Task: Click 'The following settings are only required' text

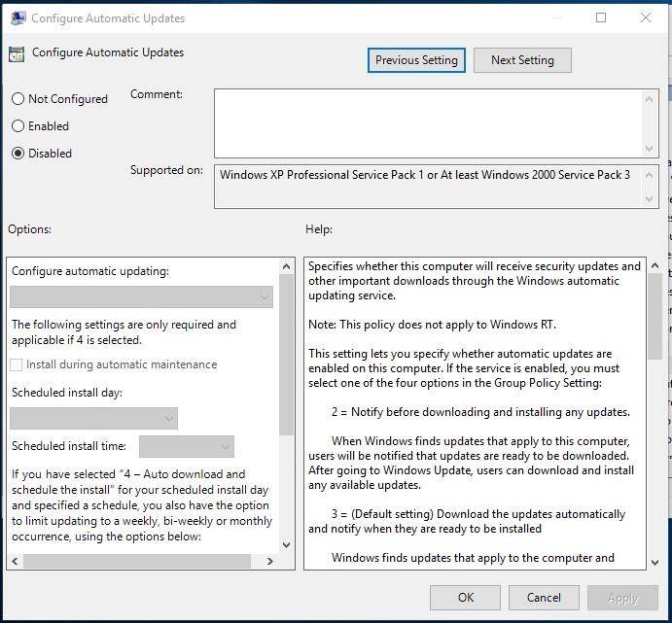Action: [x=124, y=332]
